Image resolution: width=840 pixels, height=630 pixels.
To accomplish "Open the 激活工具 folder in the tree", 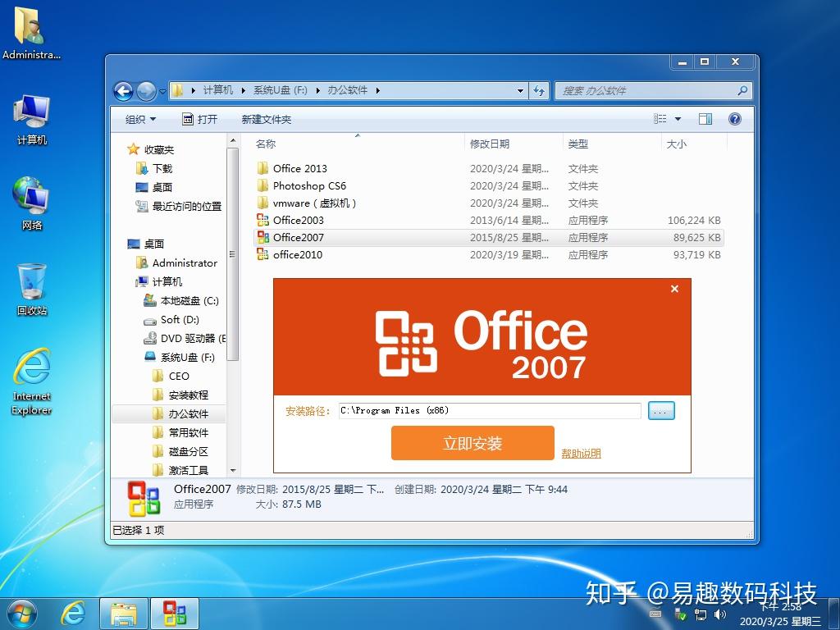I will pos(180,470).
